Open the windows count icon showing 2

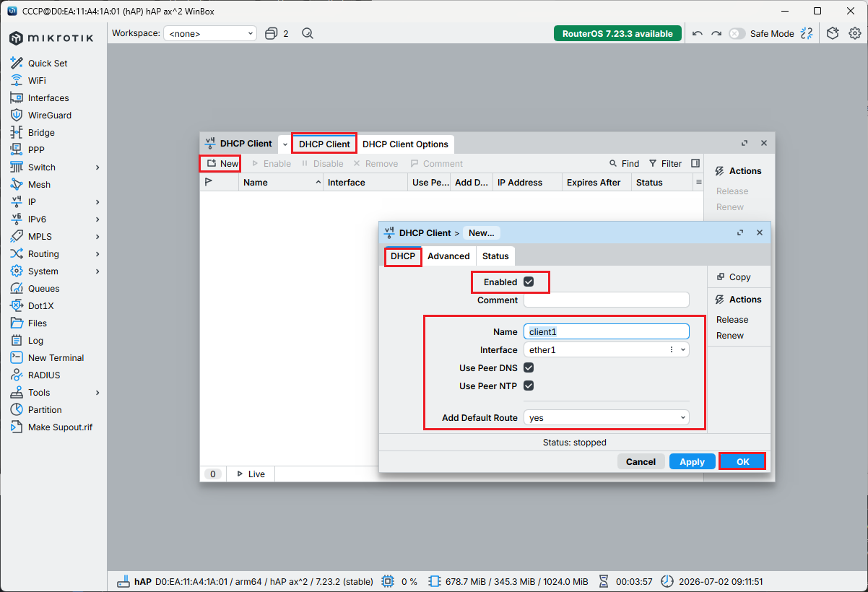[x=277, y=33]
